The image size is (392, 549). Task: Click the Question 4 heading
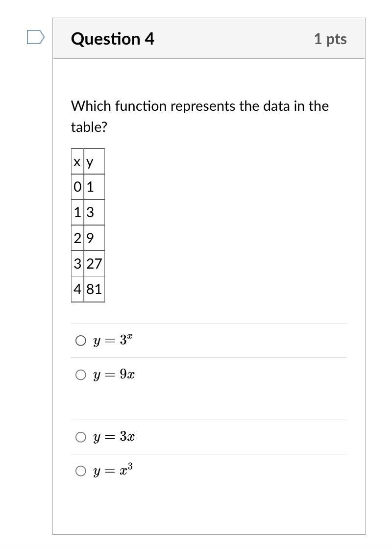click(113, 39)
